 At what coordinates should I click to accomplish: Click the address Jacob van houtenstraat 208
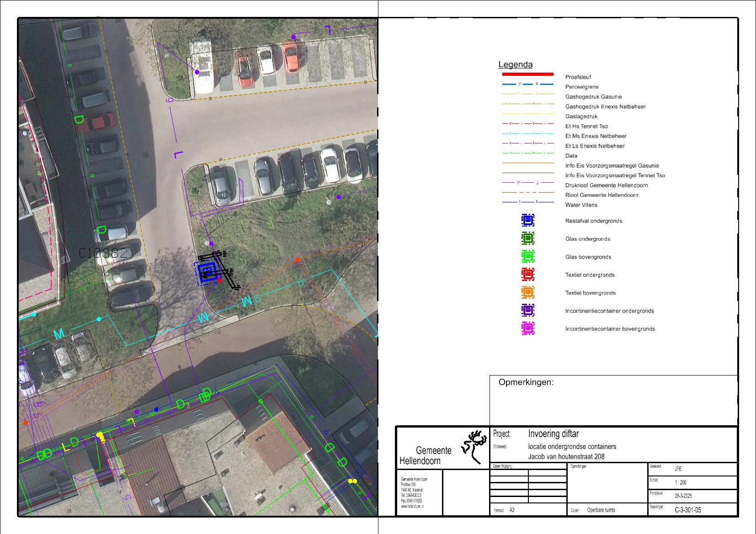(566, 457)
